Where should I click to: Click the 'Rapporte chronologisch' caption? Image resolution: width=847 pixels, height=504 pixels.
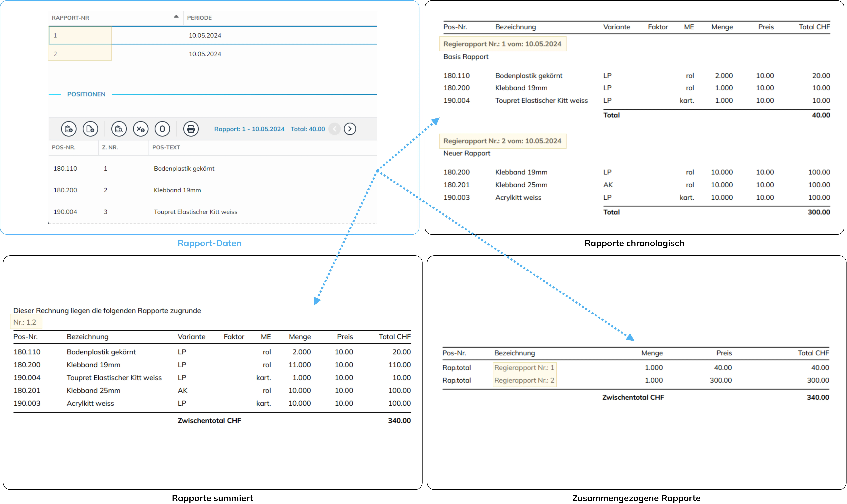pyautogui.click(x=634, y=243)
